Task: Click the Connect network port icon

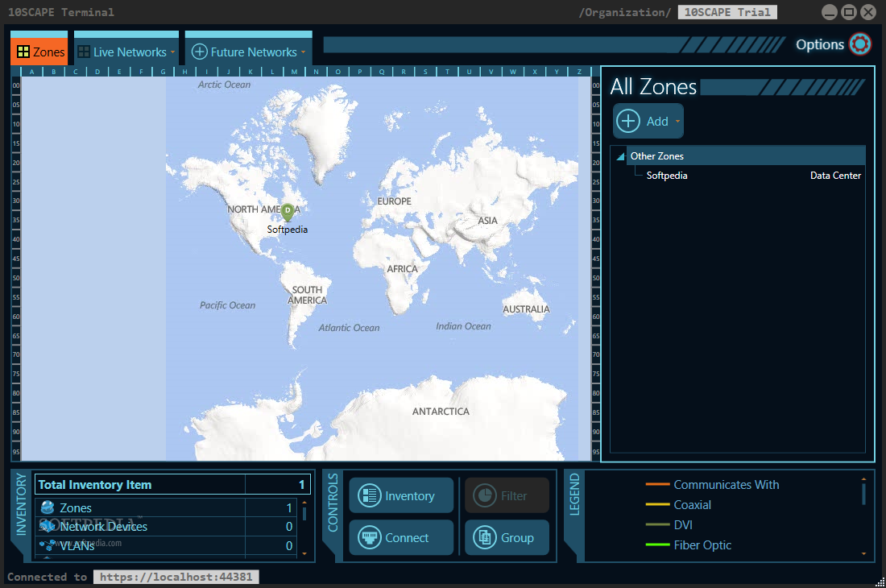Action: coord(370,537)
